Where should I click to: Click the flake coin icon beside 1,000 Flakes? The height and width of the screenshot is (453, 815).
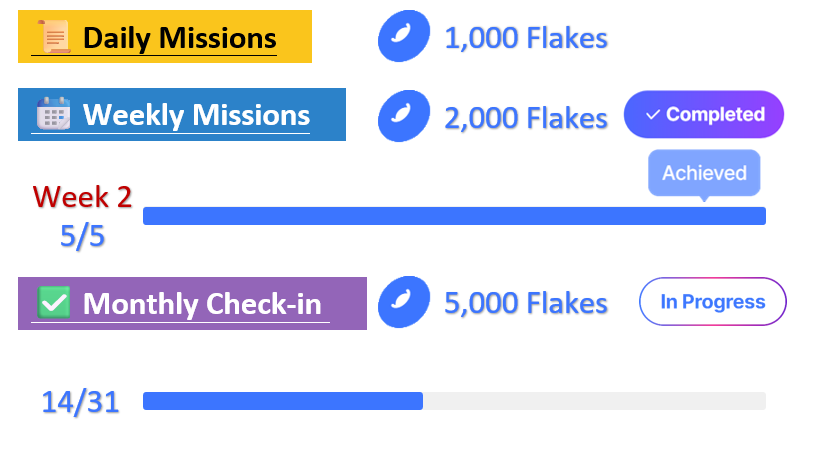403,38
